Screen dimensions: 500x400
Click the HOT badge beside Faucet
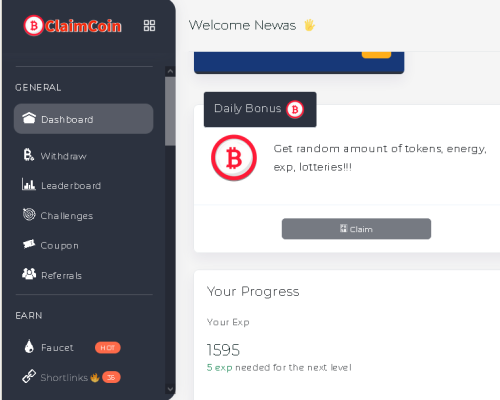108,348
